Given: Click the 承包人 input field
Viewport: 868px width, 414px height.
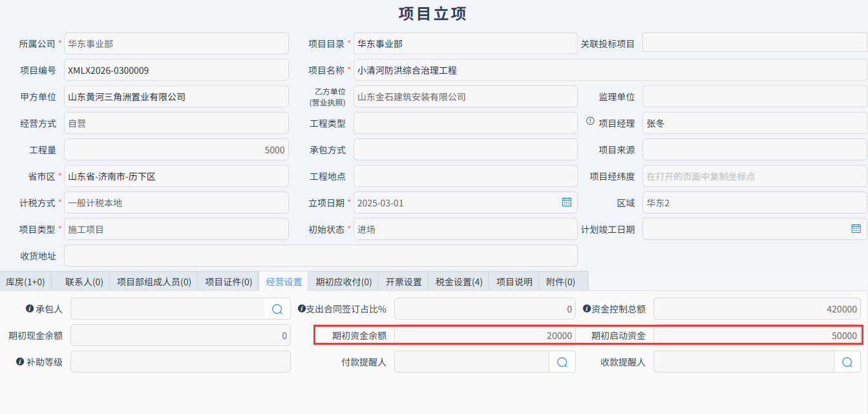Looking at the screenshot, I should pos(168,309).
